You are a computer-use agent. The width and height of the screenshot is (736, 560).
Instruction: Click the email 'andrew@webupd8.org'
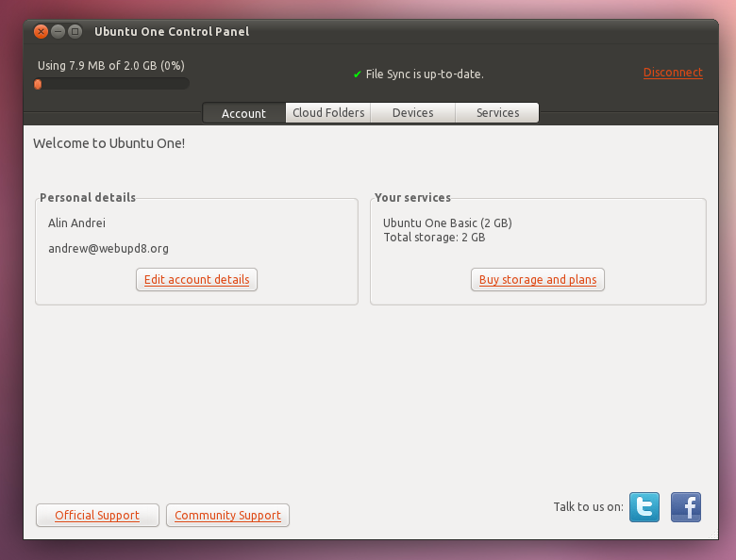click(x=109, y=248)
